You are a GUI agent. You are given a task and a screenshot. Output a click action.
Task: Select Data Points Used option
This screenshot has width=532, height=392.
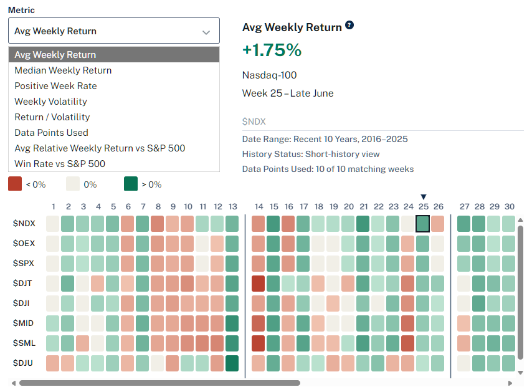(114, 133)
